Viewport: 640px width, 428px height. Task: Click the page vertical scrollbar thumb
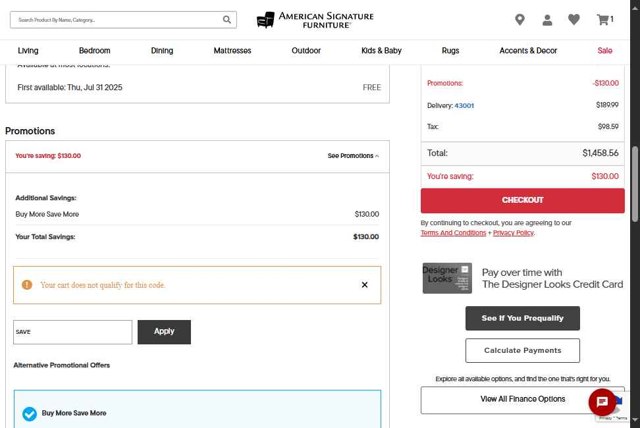635,184
